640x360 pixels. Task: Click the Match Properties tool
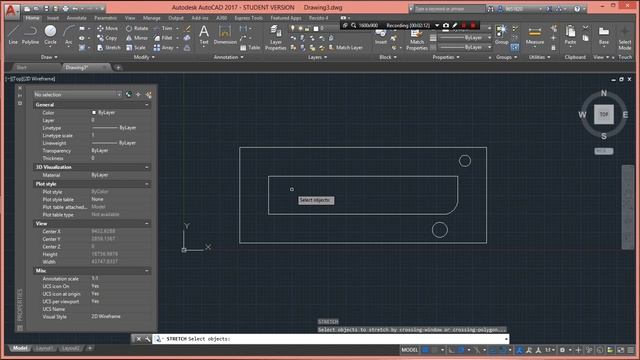point(417,40)
